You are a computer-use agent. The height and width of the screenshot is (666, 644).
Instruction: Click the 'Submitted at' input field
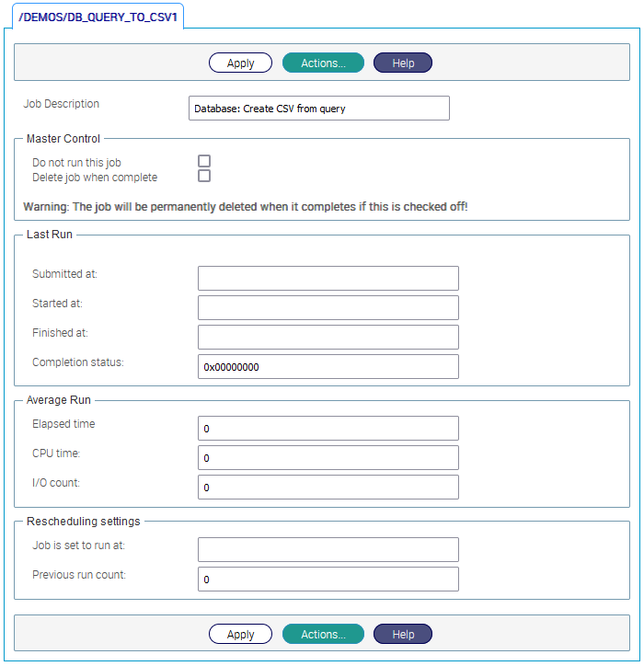tap(328, 279)
